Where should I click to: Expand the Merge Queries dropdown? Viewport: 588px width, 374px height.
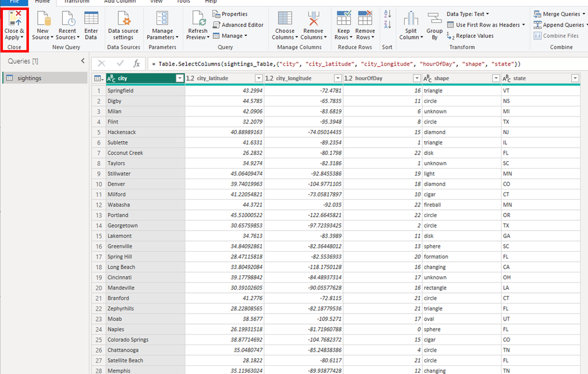(561, 14)
